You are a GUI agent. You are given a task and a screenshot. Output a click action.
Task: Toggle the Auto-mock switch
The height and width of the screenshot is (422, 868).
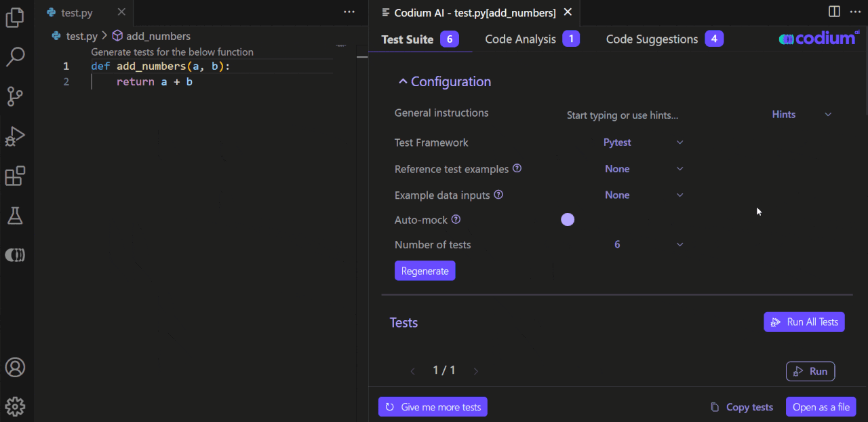(568, 220)
